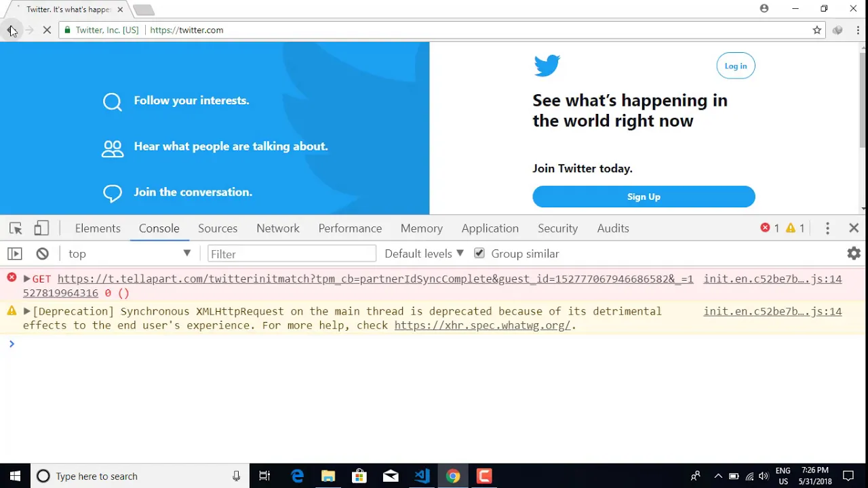
Task: Open the Application tab
Action: pyautogui.click(x=490, y=228)
